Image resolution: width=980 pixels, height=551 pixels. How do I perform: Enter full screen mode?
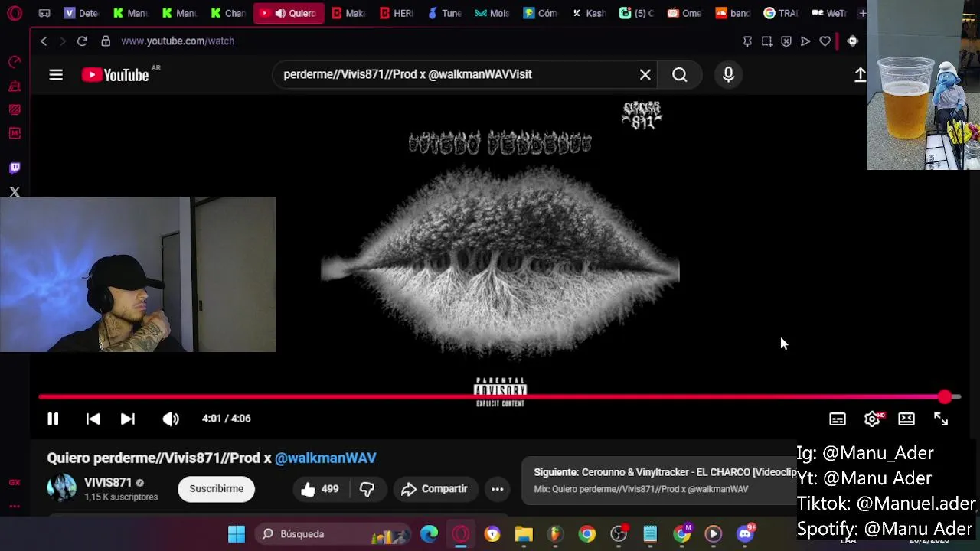[x=941, y=419]
